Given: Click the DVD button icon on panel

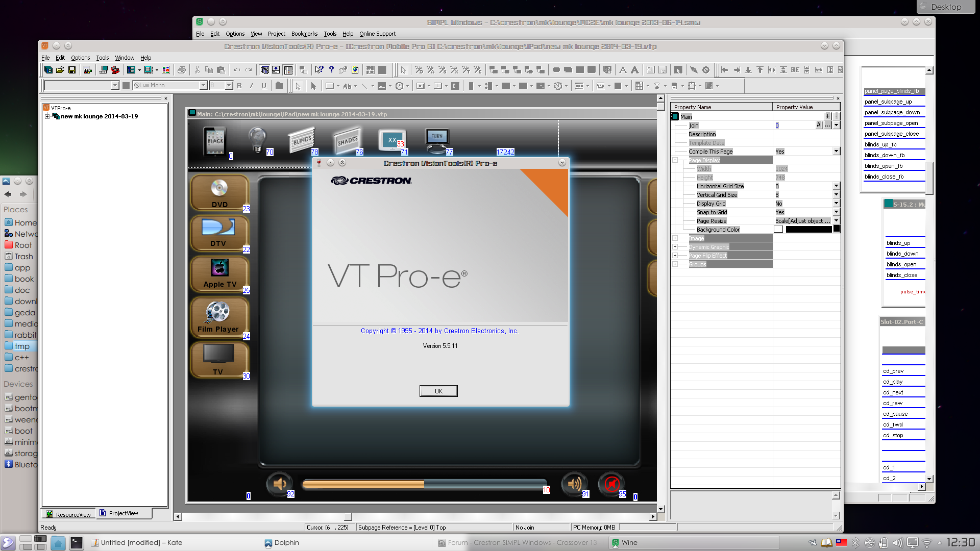Looking at the screenshot, I should click(219, 192).
